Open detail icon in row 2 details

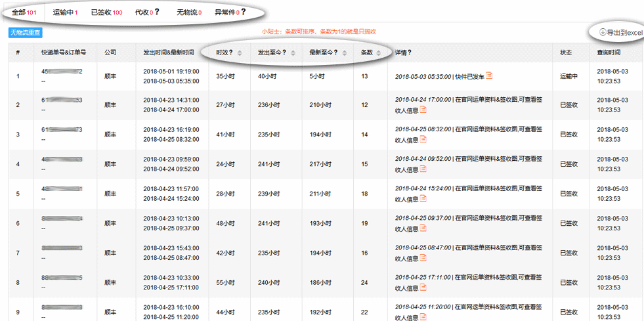423,110
